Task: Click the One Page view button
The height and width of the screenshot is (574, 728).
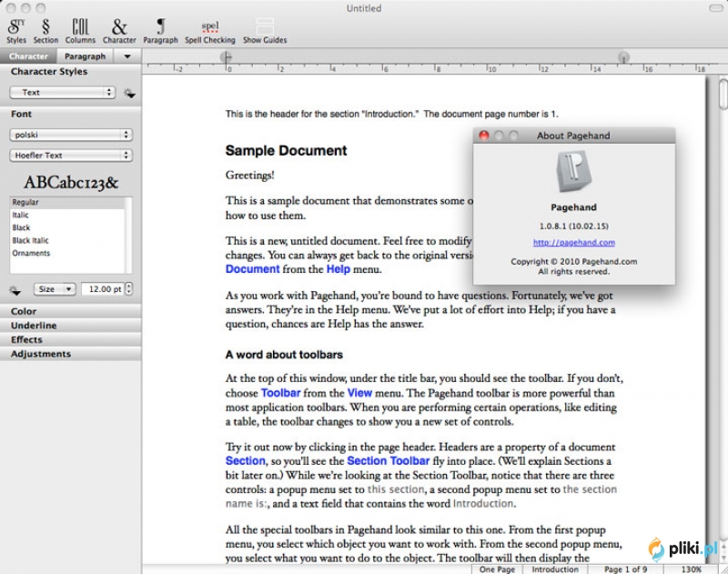Action: 497,569
